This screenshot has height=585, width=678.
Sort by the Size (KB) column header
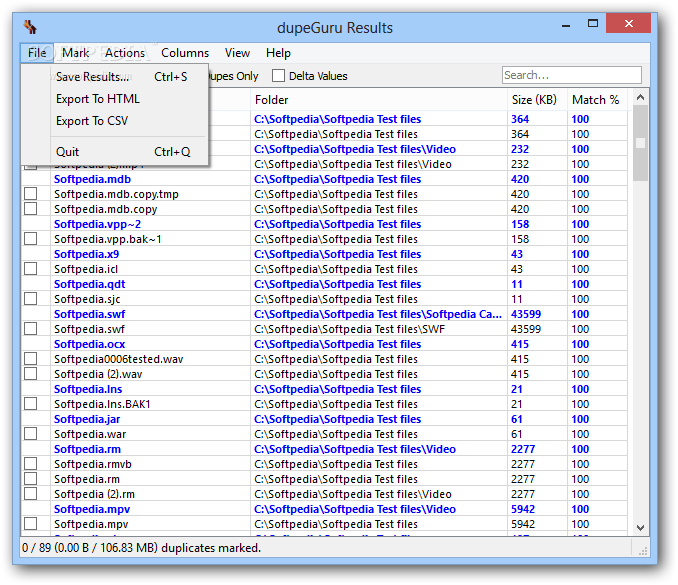tap(537, 100)
